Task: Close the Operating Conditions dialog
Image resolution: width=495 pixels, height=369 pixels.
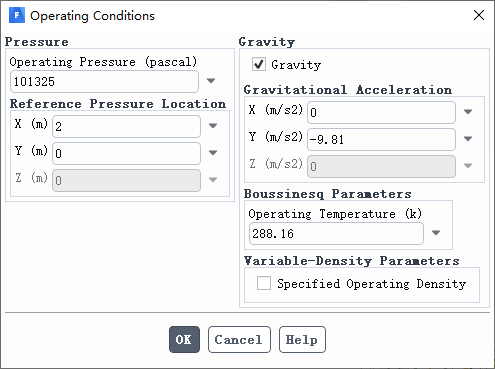Action: click(x=479, y=15)
